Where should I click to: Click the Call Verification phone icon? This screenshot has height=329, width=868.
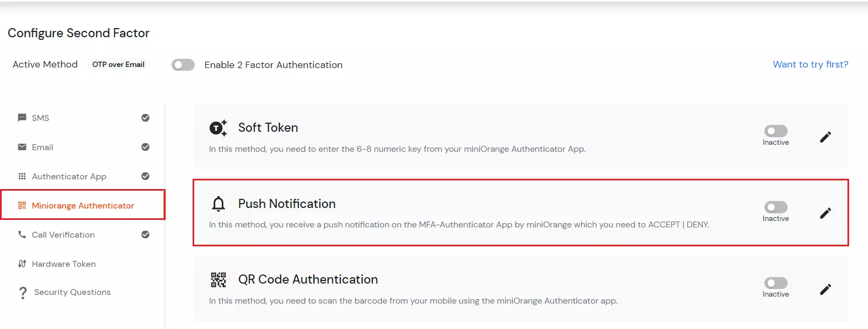coord(22,234)
